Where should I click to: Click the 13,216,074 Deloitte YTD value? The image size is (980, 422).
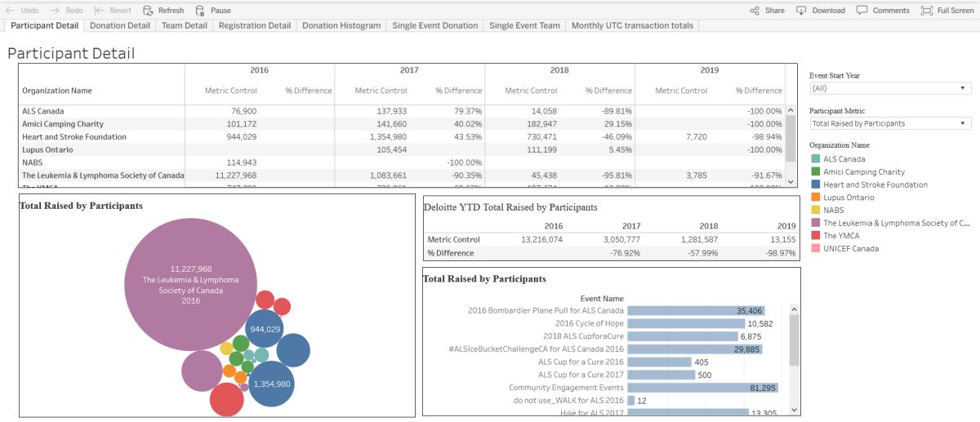pyautogui.click(x=543, y=240)
